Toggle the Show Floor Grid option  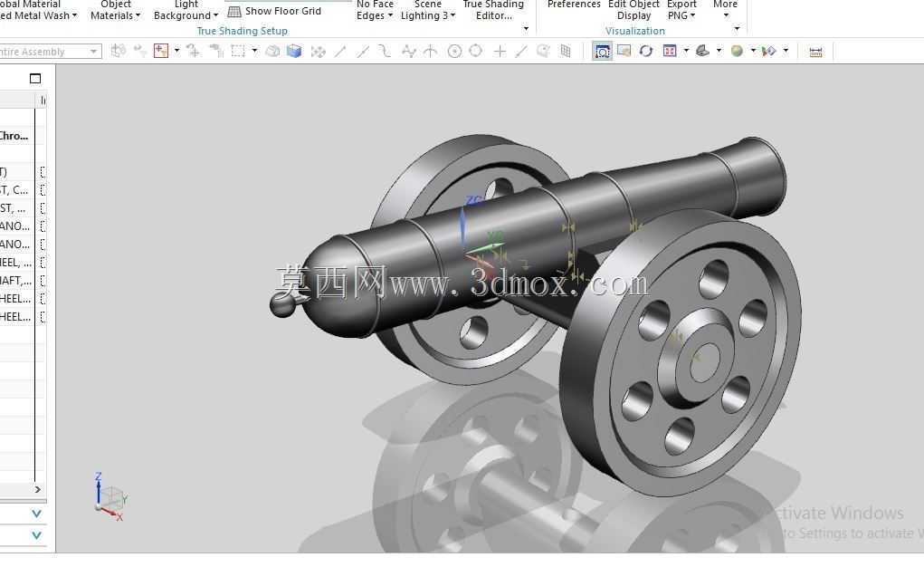coord(274,11)
